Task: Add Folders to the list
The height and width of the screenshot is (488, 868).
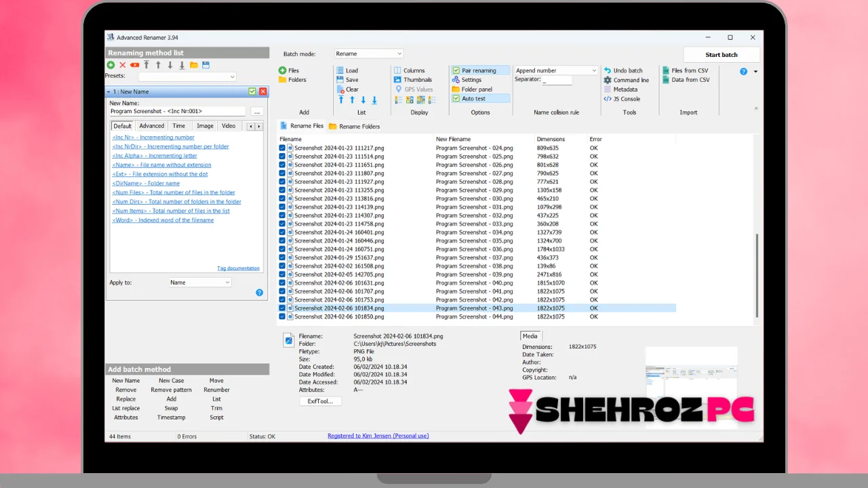Action: pos(292,80)
